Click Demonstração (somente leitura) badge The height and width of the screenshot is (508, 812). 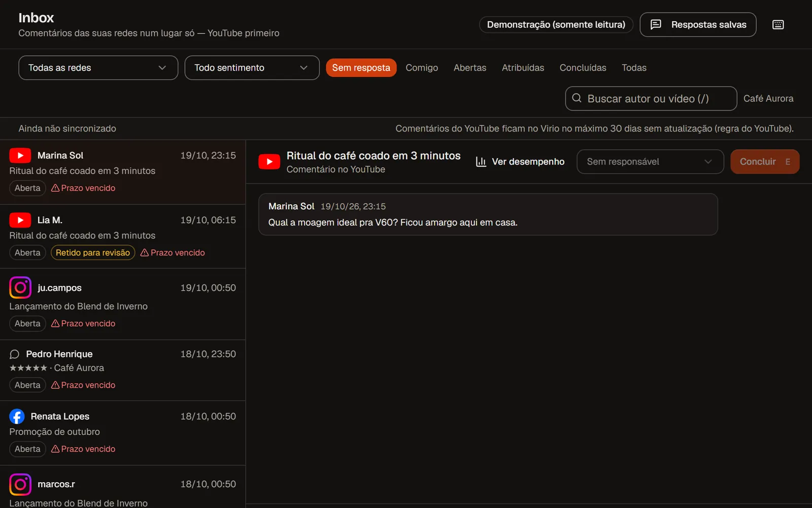click(x=556, y=24)
